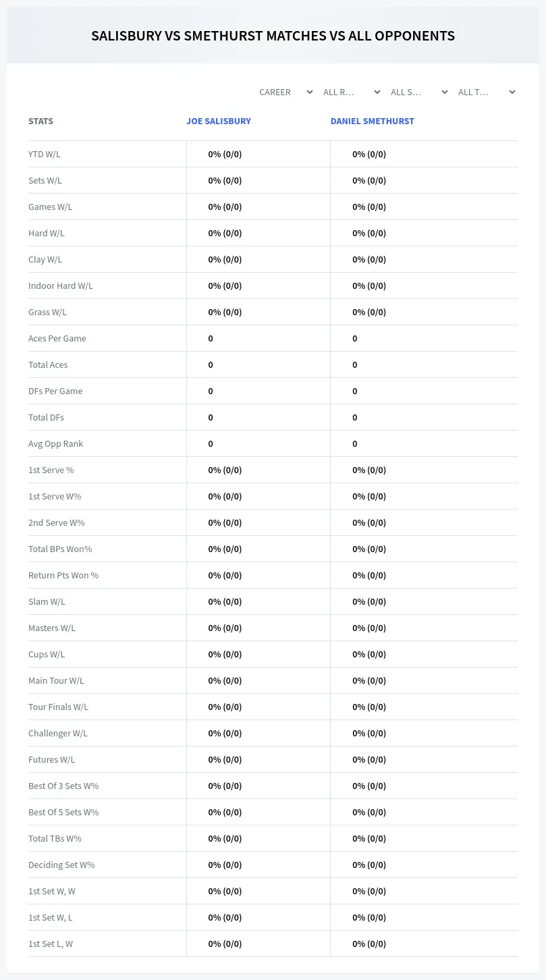The height and width of the screenshot is (980, 546).
Task: Click the Total Aces row label
Action: [48, 364]
